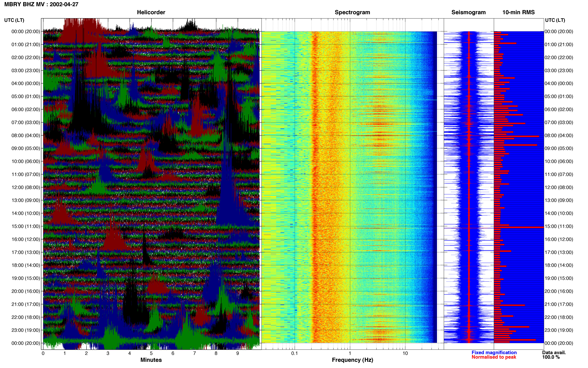Click left time label '17:00 (13:00)'
The image size is (588, 368).
pos(26,252)
